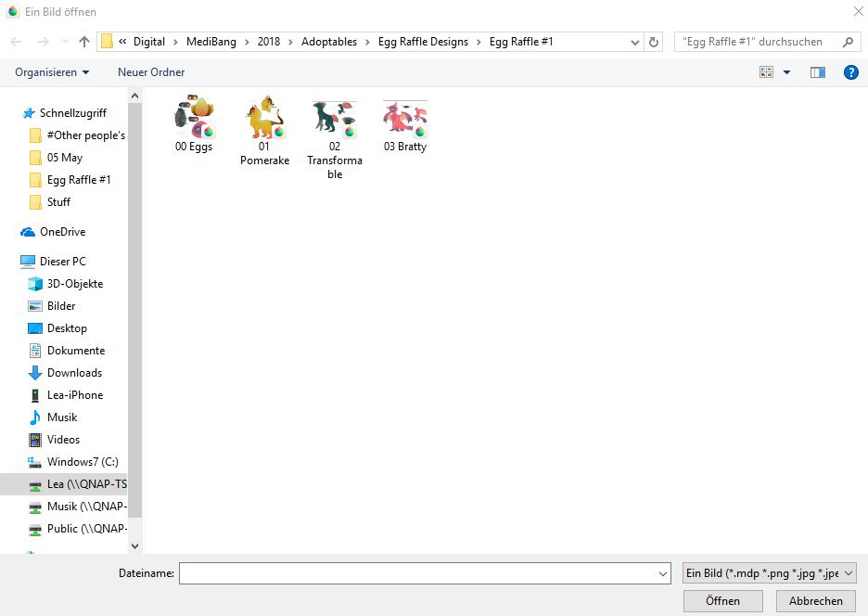
Task: Select the 03 Bratty file
Action: pyautogui.click(x=405, y=118)
